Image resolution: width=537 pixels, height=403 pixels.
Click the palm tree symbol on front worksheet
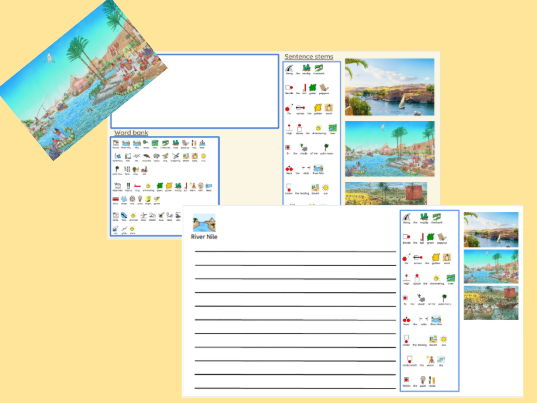(x=444, y=299)
